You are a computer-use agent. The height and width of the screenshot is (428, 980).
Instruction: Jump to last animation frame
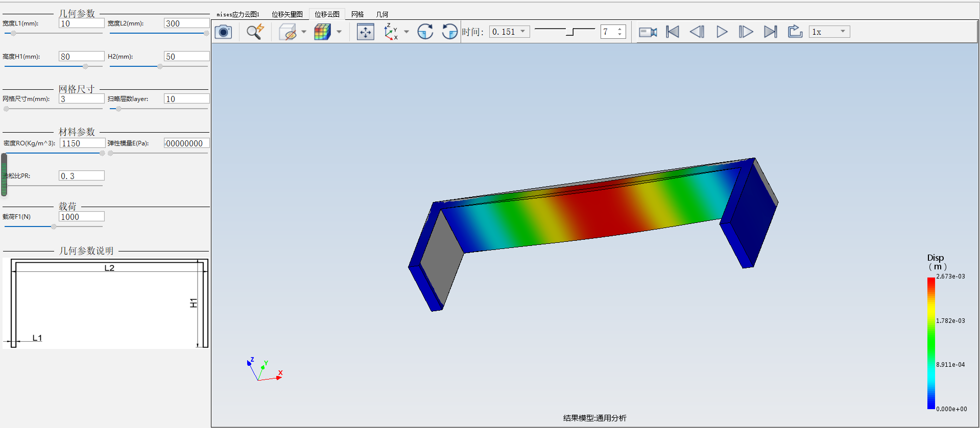[771, 32]
